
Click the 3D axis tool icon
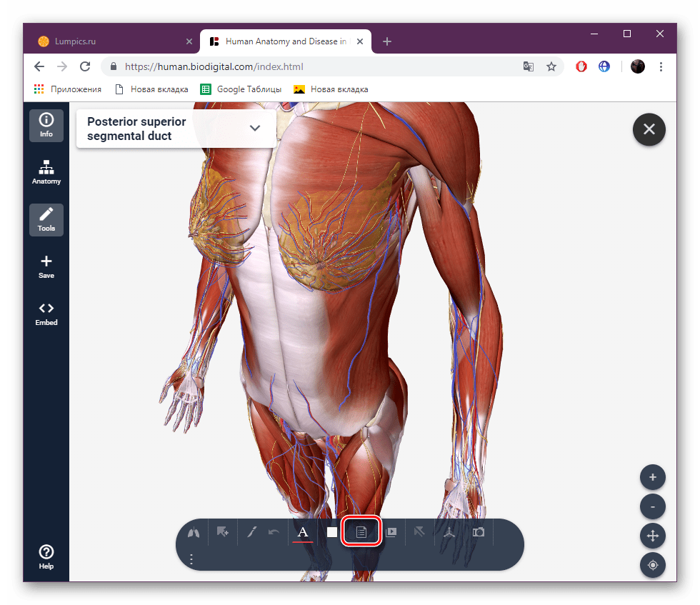pyautogui.click(x=449, y=532)
